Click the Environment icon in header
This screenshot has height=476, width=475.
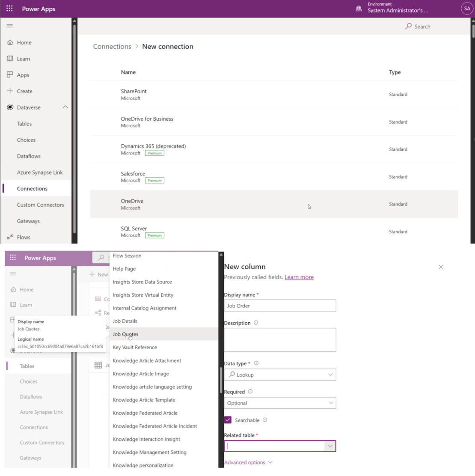coord(359,9)
